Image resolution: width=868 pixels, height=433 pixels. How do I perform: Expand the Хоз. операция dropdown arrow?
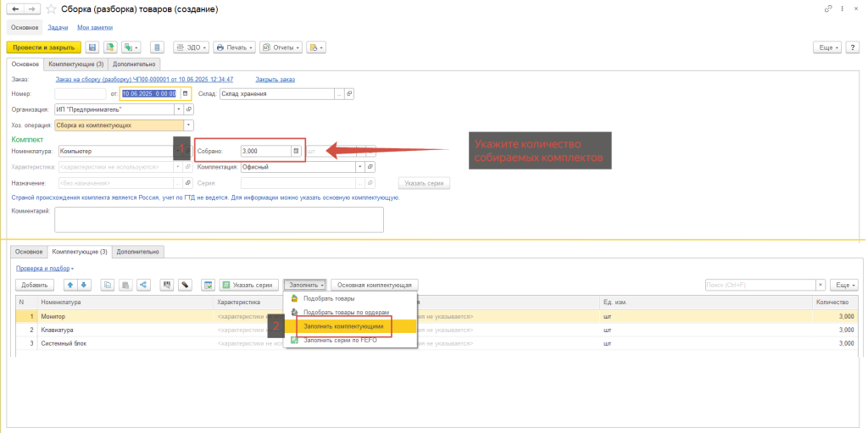click(x=188, y=125)
